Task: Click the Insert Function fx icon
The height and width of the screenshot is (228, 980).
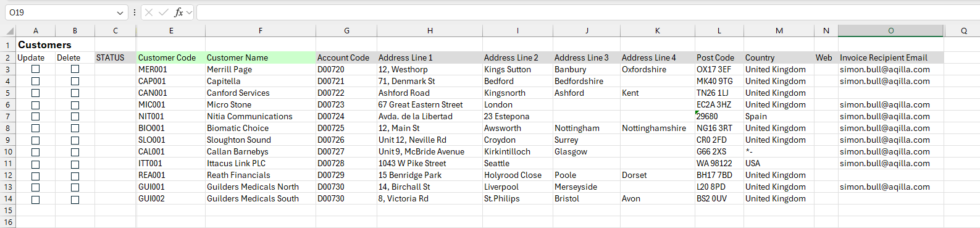Action: tap(178, 12)
